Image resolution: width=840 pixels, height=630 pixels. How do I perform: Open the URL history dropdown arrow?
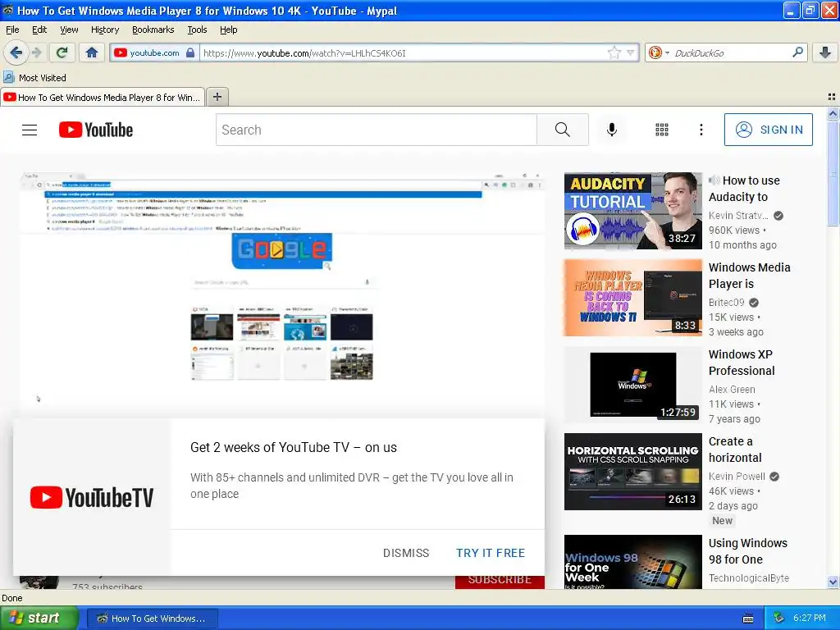pyautogui.click(x=631, y=52)
